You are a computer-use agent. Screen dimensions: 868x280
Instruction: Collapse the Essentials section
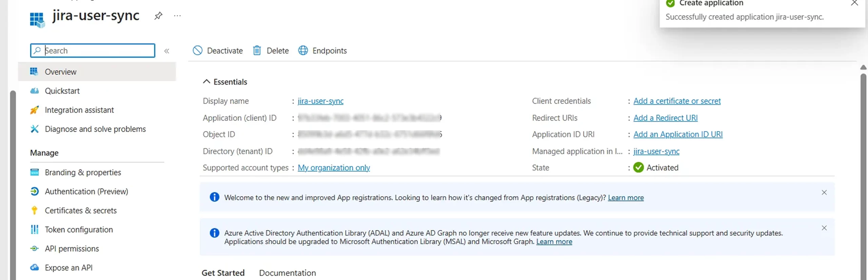tap(225, 82)
